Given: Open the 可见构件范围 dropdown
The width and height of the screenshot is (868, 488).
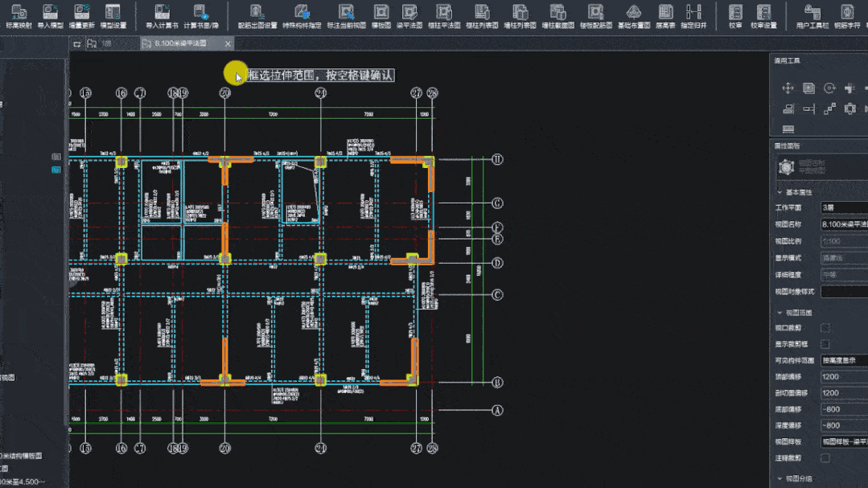Looking at the screenshot, I should (x=843, y=360).
